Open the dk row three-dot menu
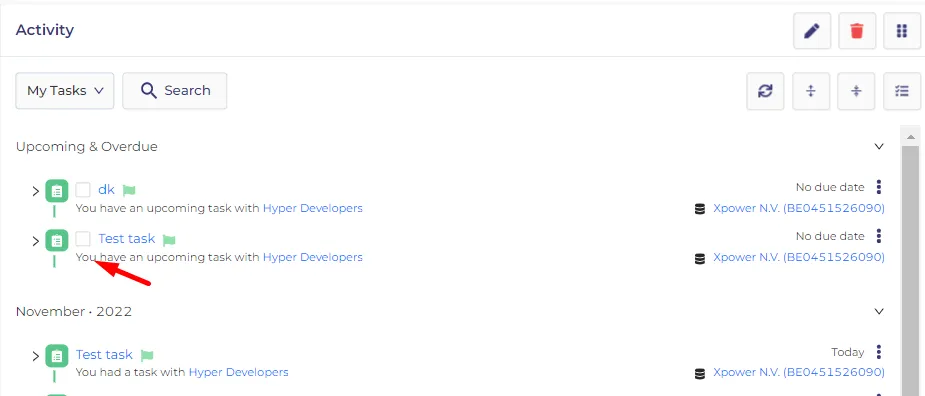This screenshot has width=925, height=396. click(878, 187)
